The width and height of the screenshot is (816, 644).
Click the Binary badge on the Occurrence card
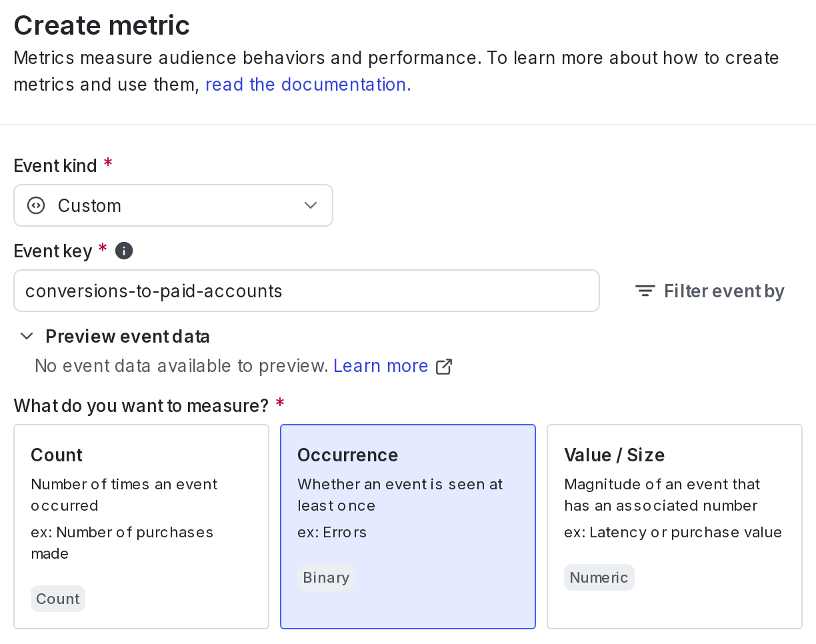coord(325,577)
